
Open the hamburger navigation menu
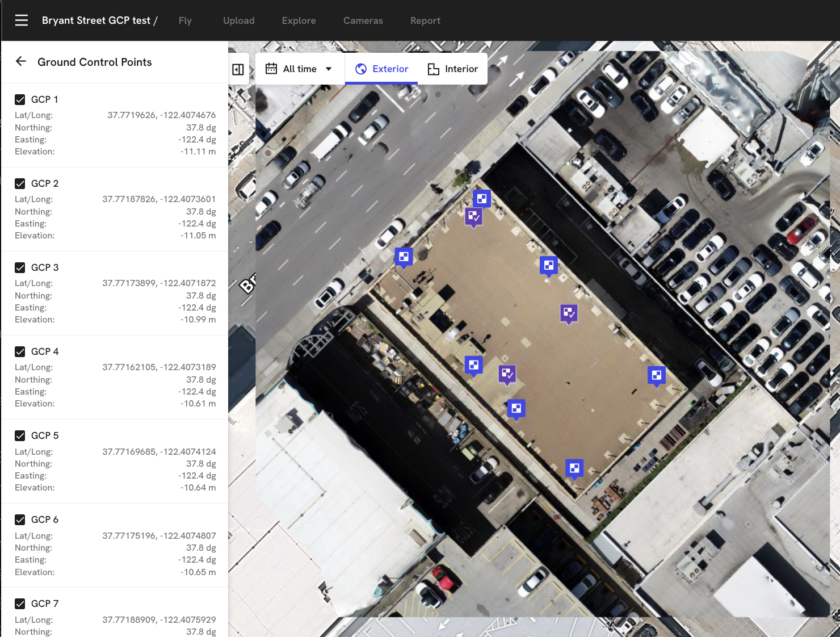[x=22, y=20]
